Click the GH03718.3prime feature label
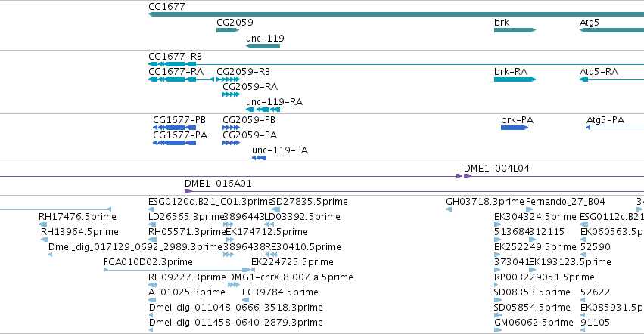This screenshot has width=644, height=334. pyautogui.click(x=485, y=202)
